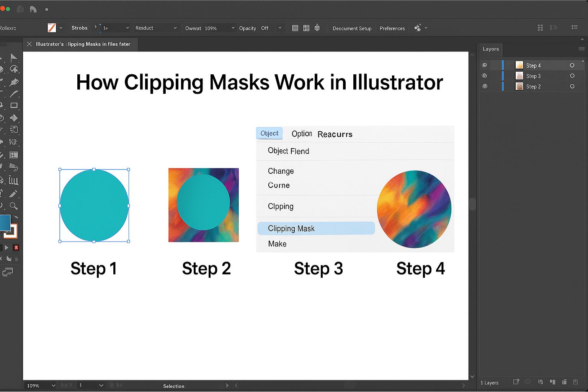
Task: Select the Selection arrow tool
Action: click(x=14, y=57)
